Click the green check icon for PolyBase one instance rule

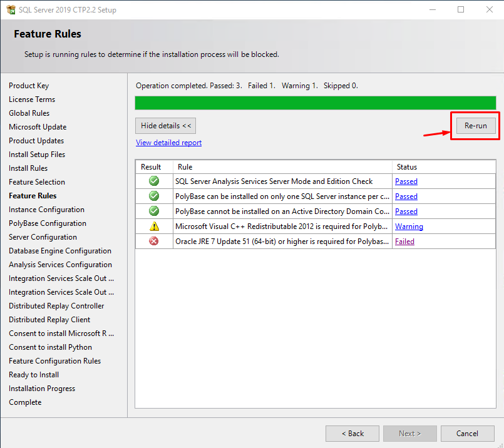(x=154, y=196)
